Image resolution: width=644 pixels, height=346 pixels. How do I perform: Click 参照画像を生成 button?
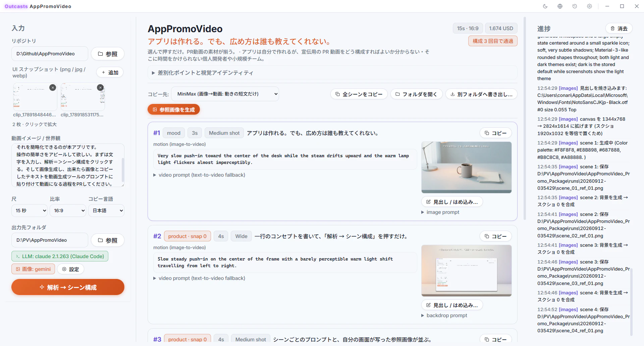pos(174,109)
